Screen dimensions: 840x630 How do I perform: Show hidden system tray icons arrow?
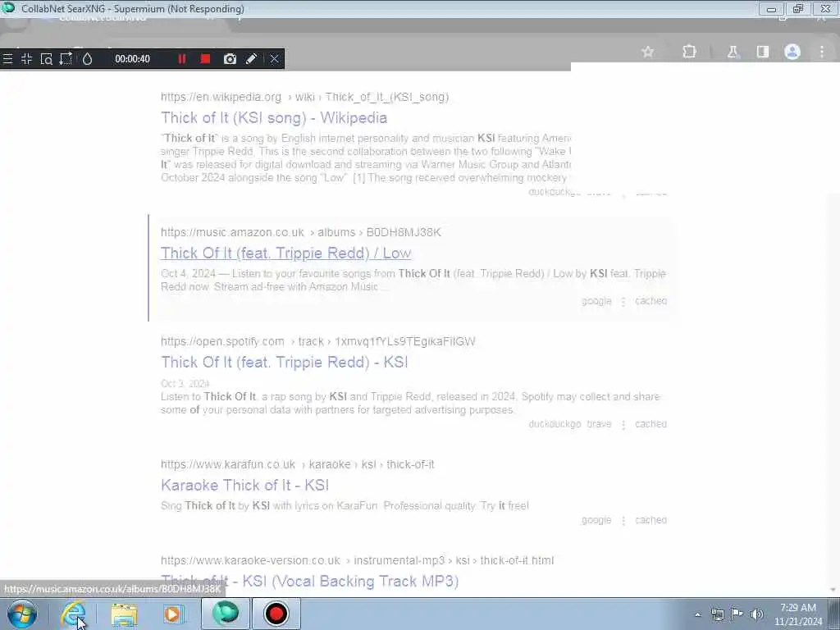coord(697,614)
